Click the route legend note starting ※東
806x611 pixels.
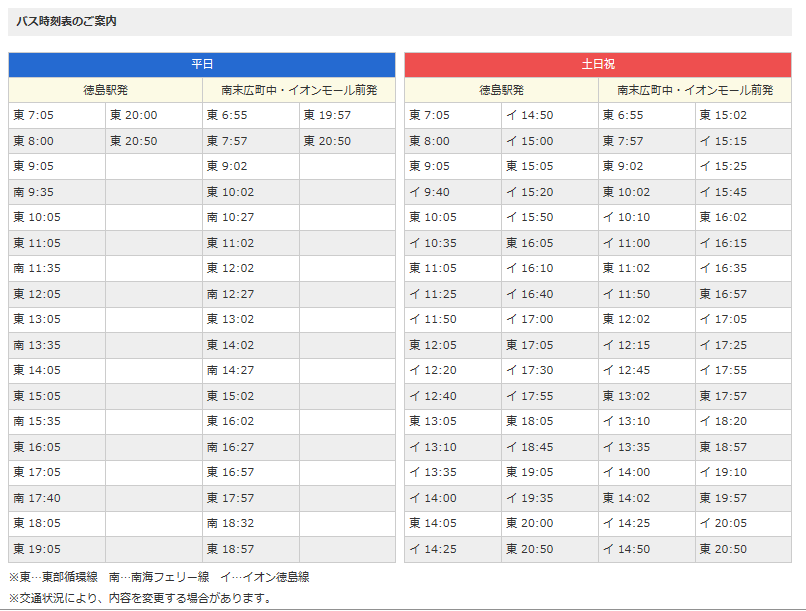(x=159, y=577)
